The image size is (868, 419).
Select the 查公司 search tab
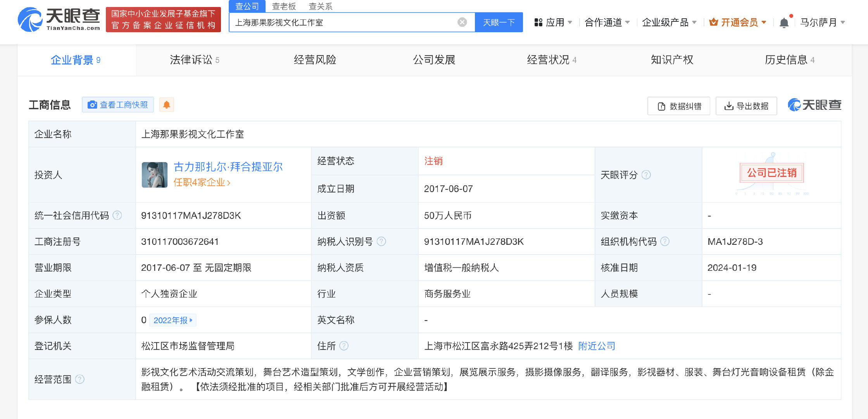click(247, 6)
